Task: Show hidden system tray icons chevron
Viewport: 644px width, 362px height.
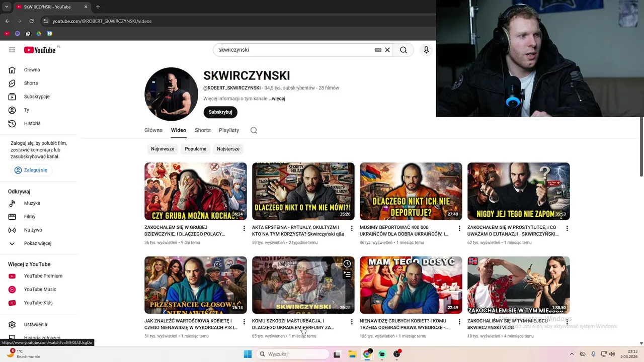Action: click(572, 354)
